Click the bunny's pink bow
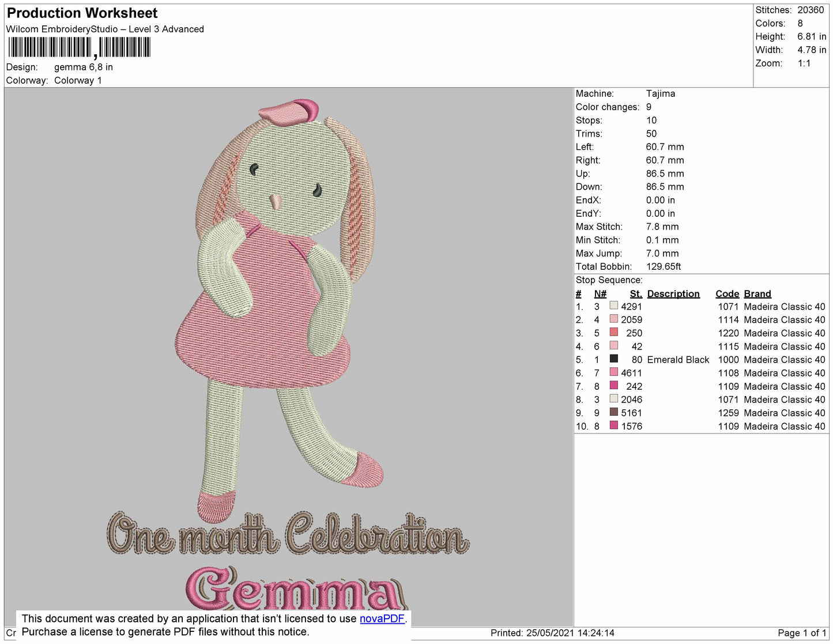Image resolution: width=833 pixels, height=644 pixels. pos(289,111)
